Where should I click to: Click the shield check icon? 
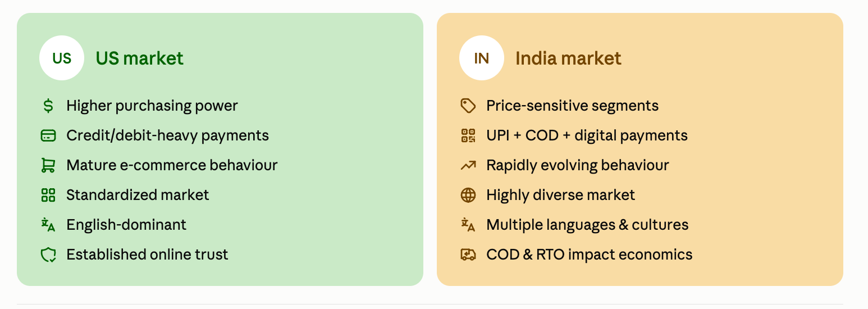[48, 255]
